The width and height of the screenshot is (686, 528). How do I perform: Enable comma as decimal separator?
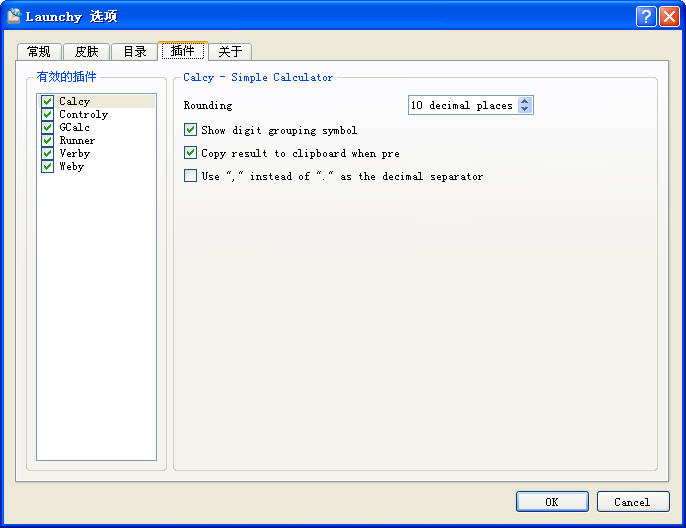pyautogui.click(x=190, y=176)
